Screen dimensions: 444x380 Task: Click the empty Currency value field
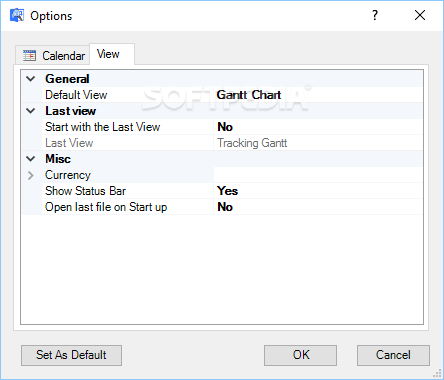(318, 175)
